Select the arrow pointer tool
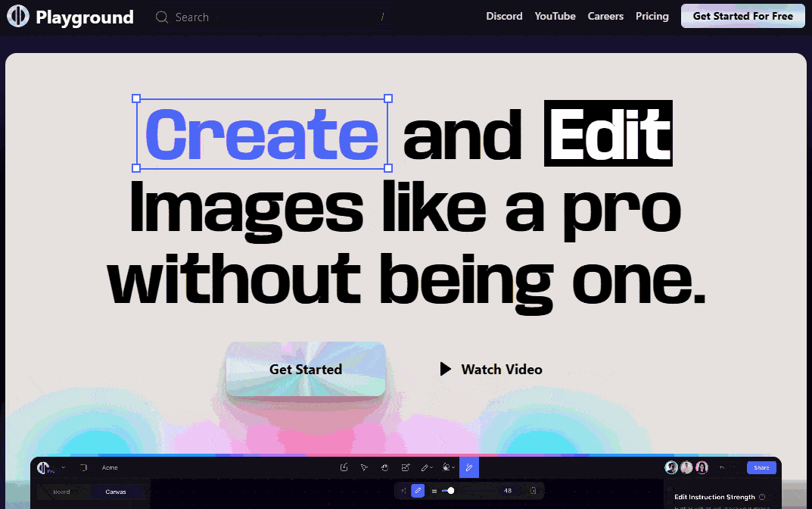812x509 pixels. (364, 467)
